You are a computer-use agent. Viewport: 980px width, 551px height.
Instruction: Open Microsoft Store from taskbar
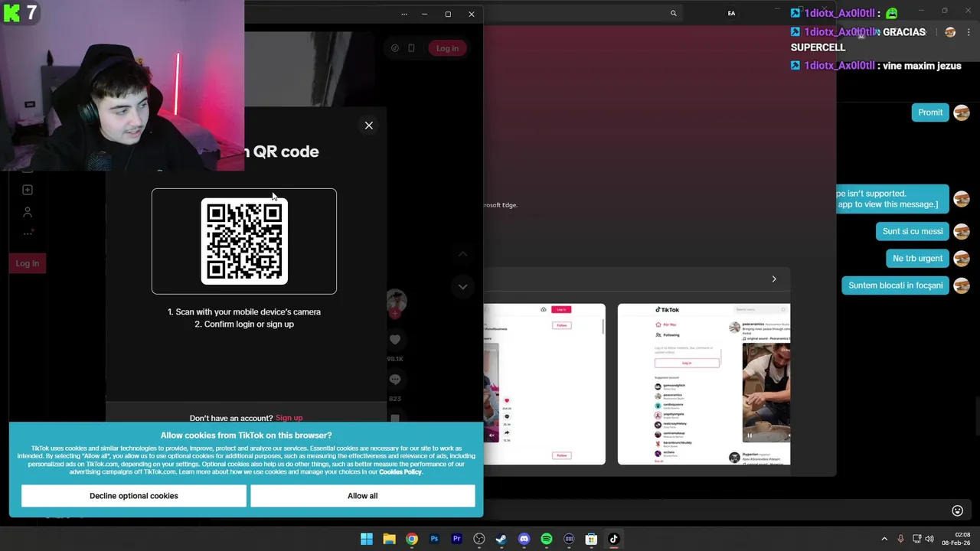591,539
